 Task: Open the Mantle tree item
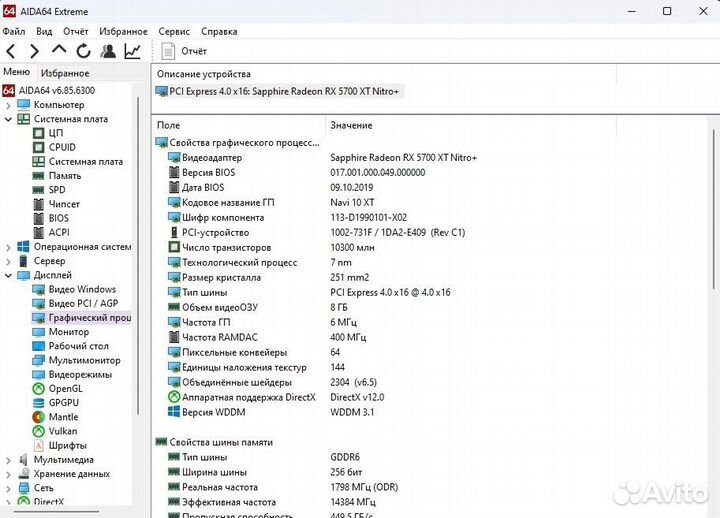tap(56, 417)
